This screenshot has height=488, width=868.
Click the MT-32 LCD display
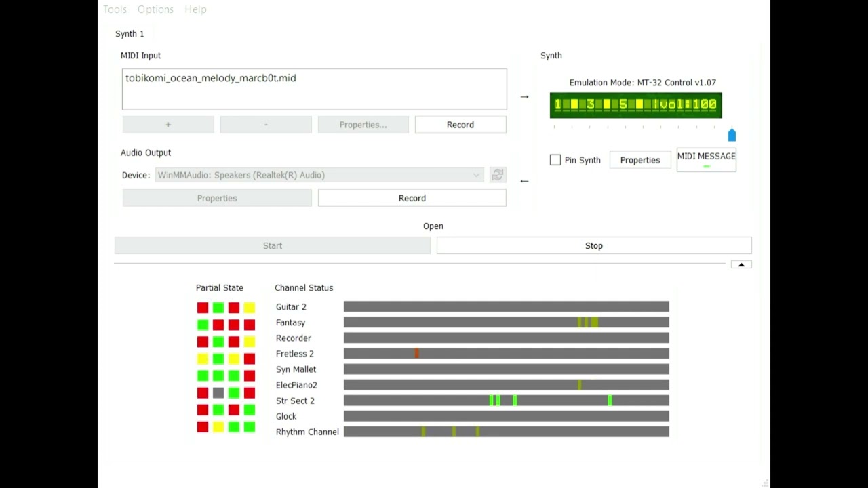(x=636, y=105)
